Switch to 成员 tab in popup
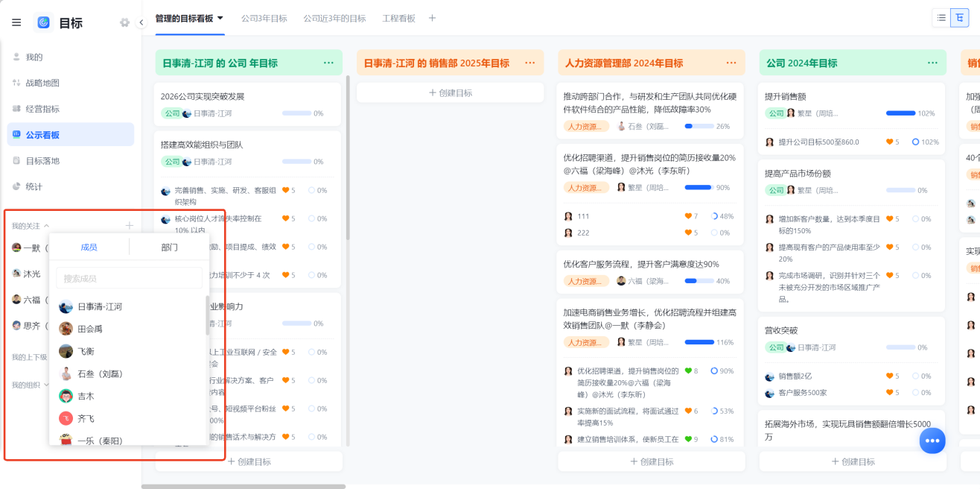 click(89, 247)
